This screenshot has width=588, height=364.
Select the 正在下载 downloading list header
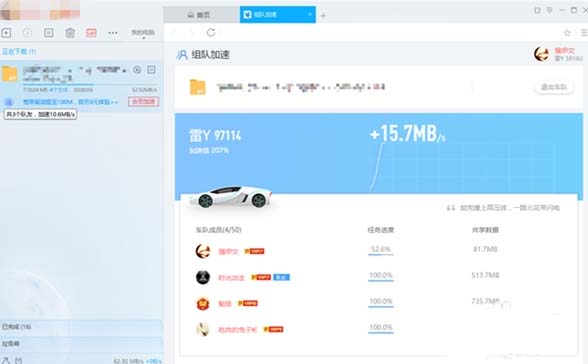tap(19, 52)
